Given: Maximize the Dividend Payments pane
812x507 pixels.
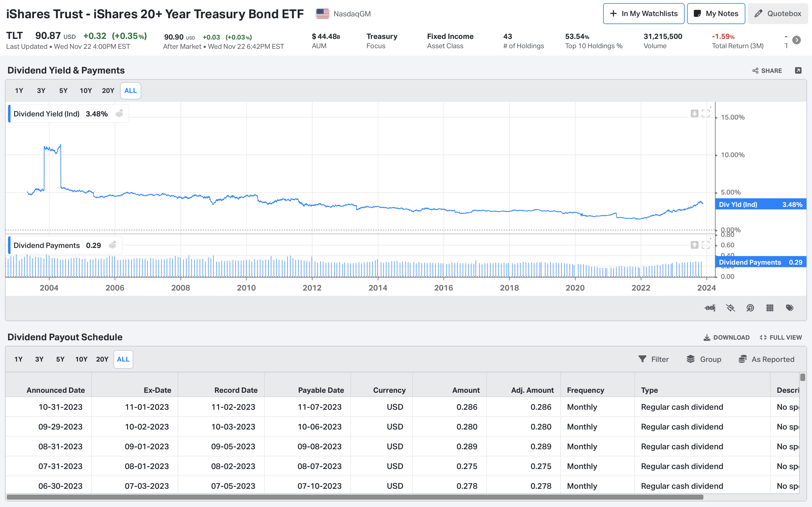Looking at the screenshot, I should tap(706, 245).
